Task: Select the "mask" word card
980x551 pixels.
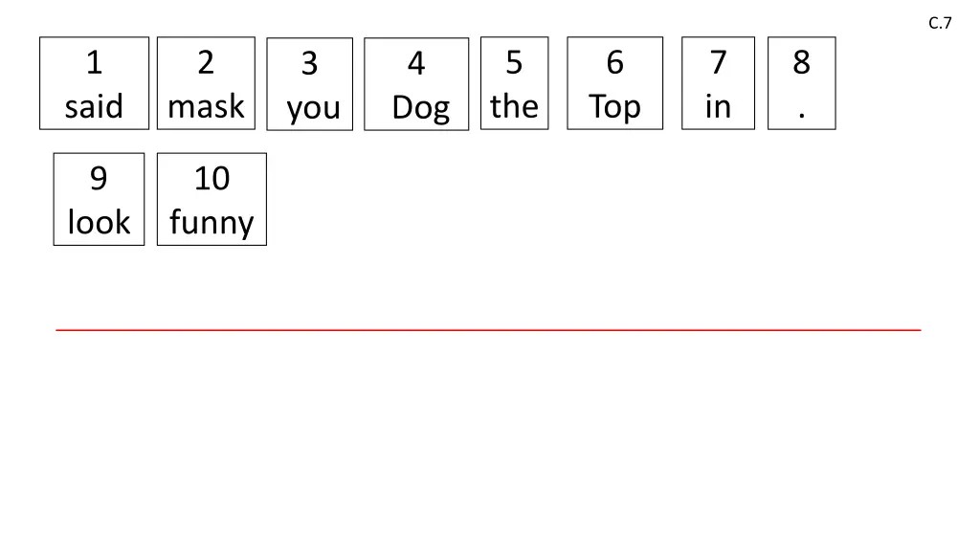Action: pos(206,83)
